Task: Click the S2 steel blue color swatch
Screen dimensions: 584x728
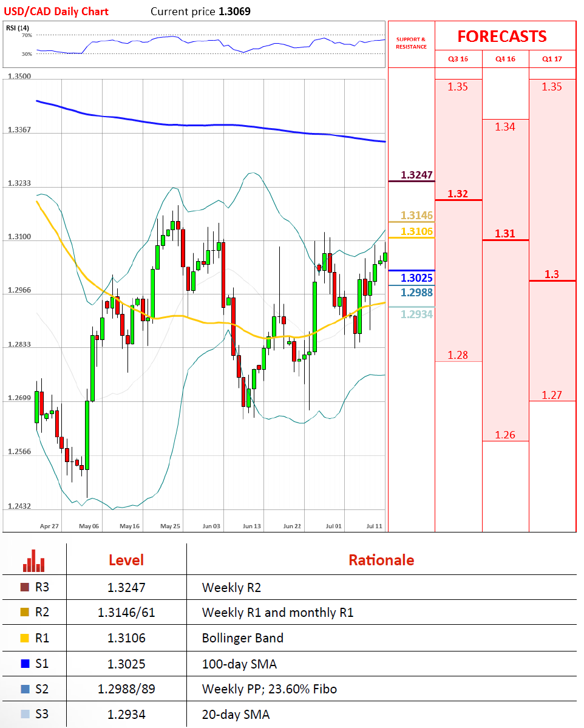Action: coord(25,689)
